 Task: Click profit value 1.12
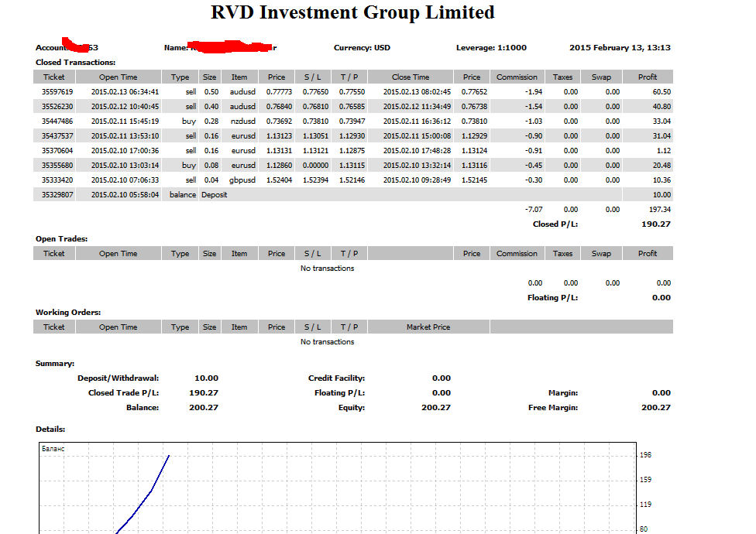pyautogui.click(x=664, y=150)
